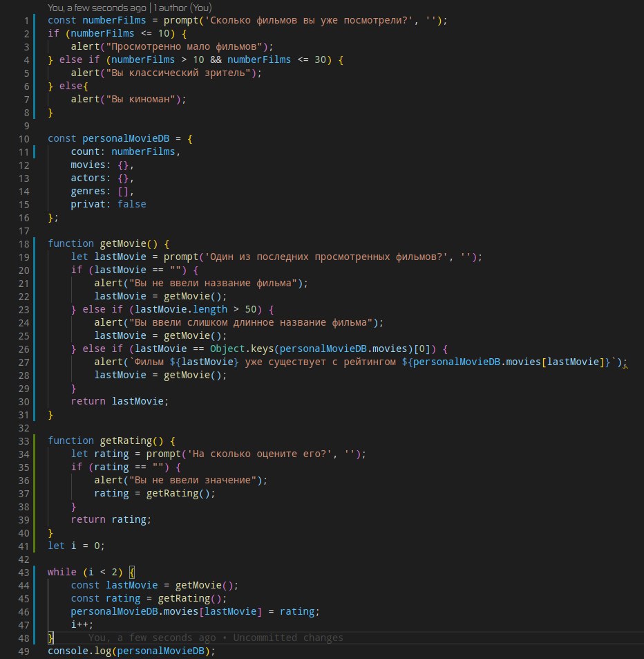Click the 'На сколько оцените его?' string
644x659 pixels.
(x=259, y=454)
